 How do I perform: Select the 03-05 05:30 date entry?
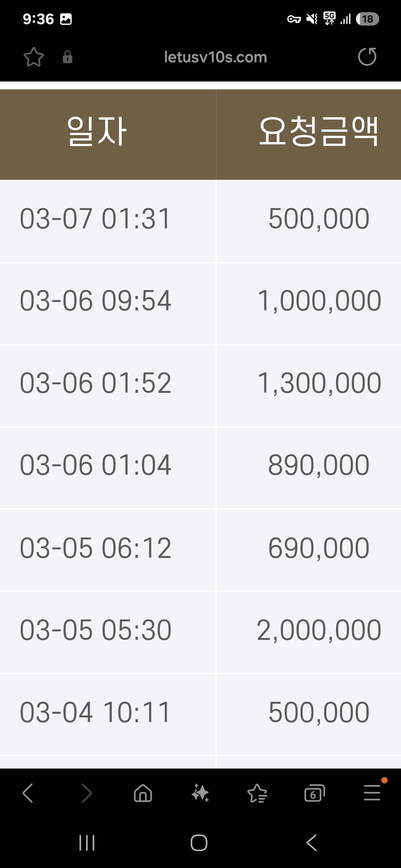(95, 630)
